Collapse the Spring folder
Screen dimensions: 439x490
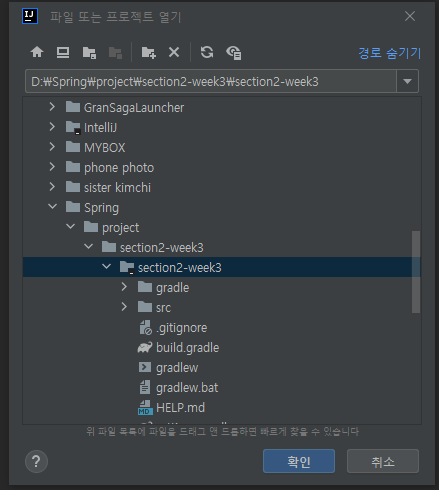click(52, 207)
